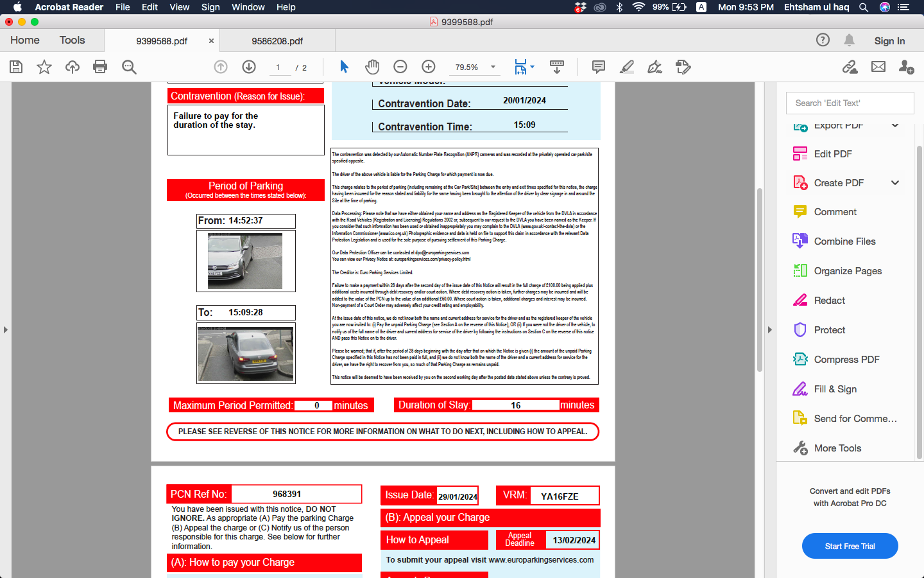The image size is (924, 578).
Task: Collapse the right tools pane arrow
Action: point(770,330)
